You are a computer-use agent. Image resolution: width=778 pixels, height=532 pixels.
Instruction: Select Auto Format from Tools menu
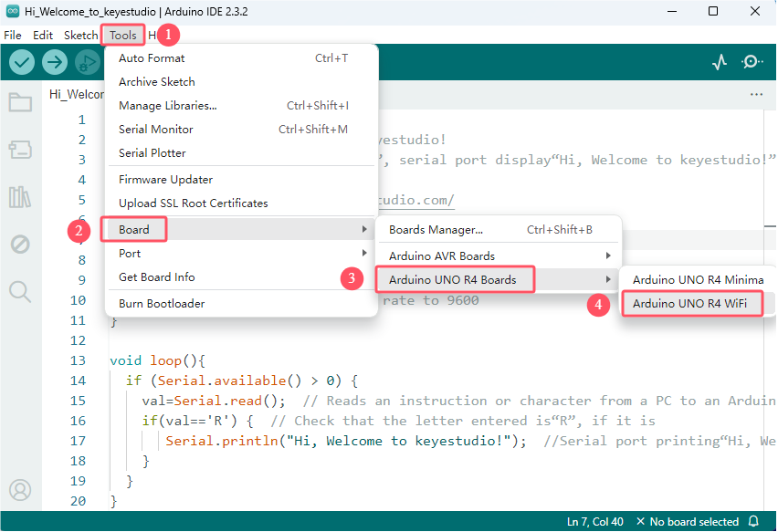coord(241,58)
